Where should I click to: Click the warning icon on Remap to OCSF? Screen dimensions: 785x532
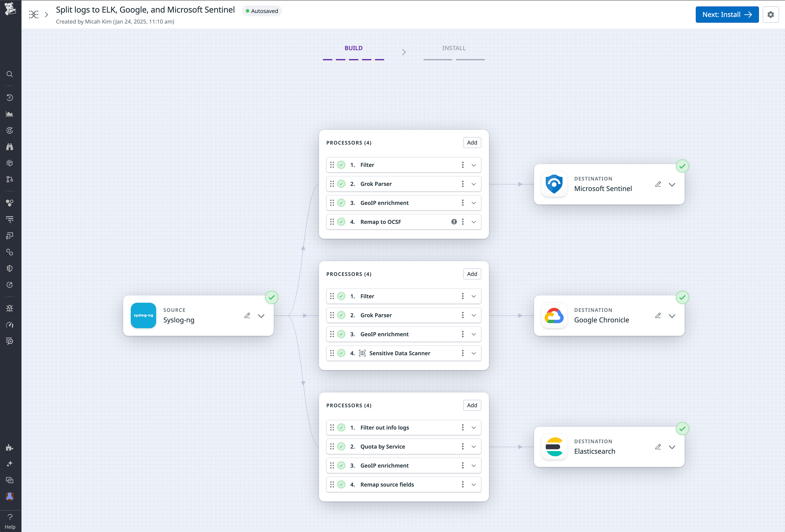point(454,222)
